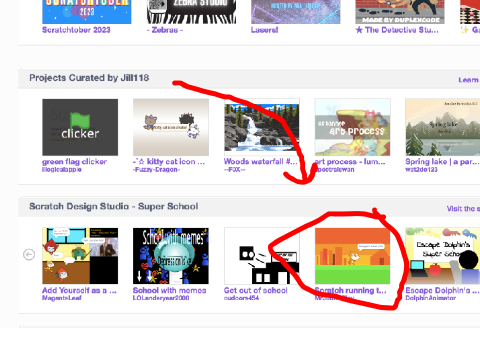
Task: Open the Escape Dolphin's Super School thumbnail
Action: click(x=443, y=256)
